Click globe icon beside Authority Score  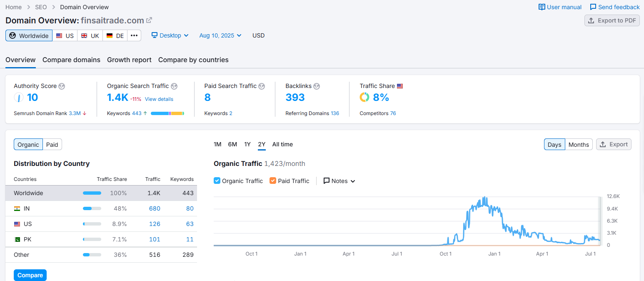pos(62,86)
